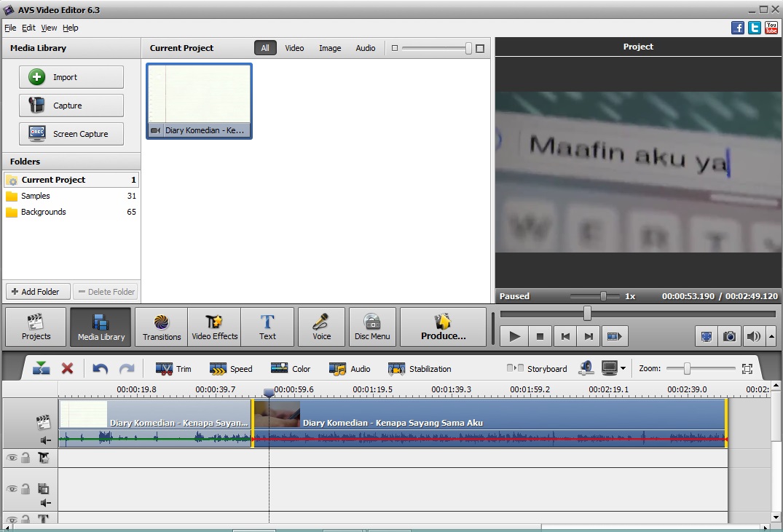Viewport: 783px width, 532px height.
Task: Expand the volume level arrow
Action: [x=771, y=336]
